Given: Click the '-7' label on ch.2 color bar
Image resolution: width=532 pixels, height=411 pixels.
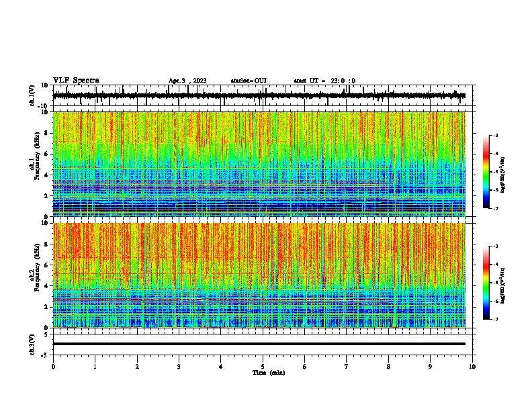Looking at the screenshot, I should tap(495, 319).
